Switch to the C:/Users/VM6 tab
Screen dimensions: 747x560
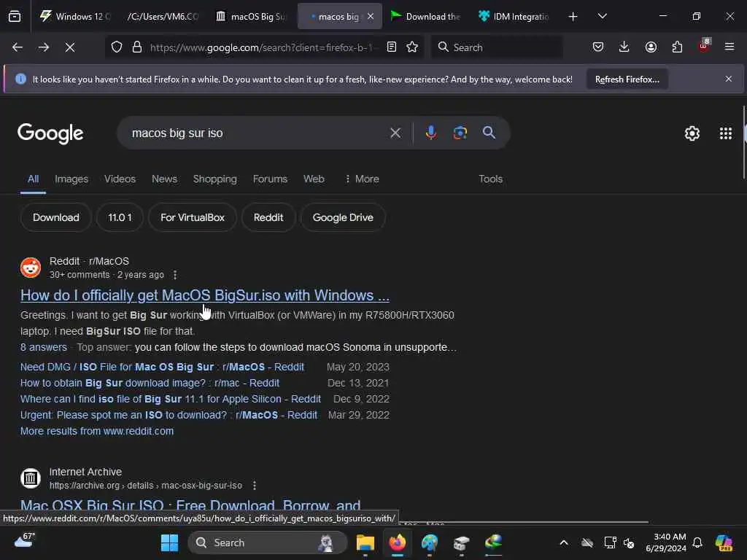pos(163,17)
